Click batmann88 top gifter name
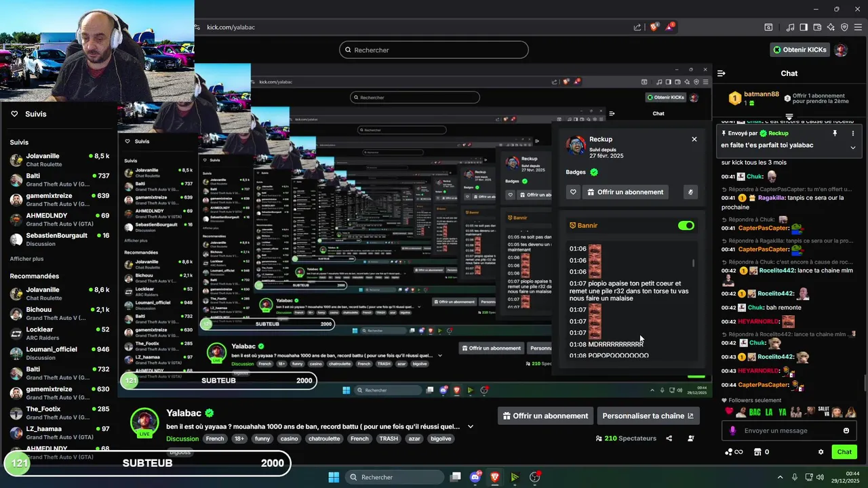Viewport: 868px width, 488px height. [762, 94]
